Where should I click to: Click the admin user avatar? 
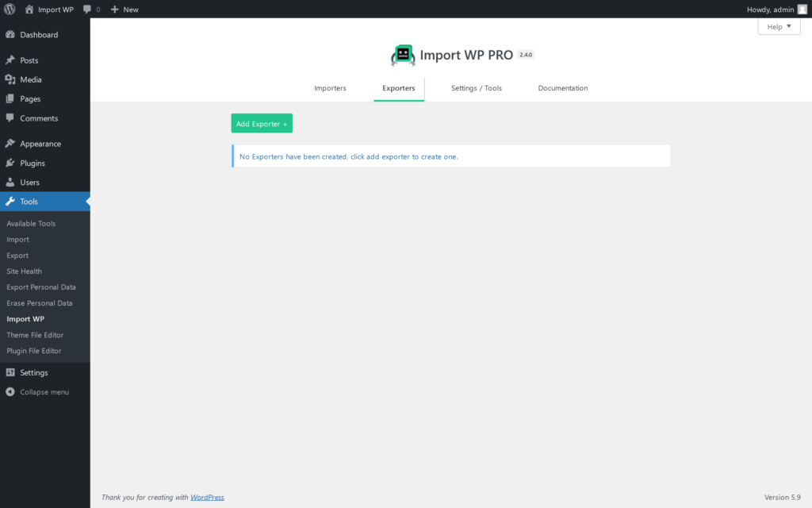point(802,10)
